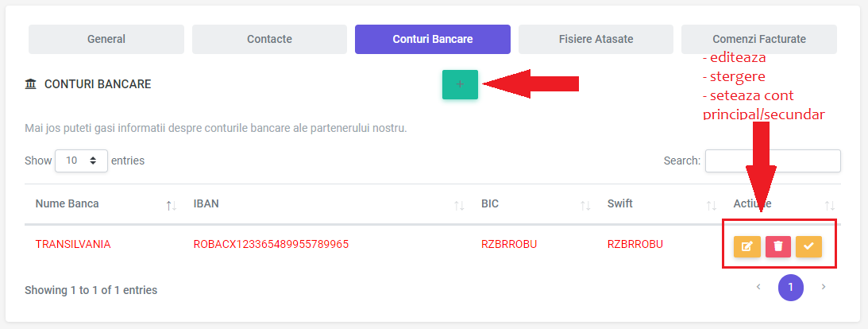Viewport: 868px width, 329px height.
Task: Delete the TRANSILVANIA bank account
Action: click(778, 246)
